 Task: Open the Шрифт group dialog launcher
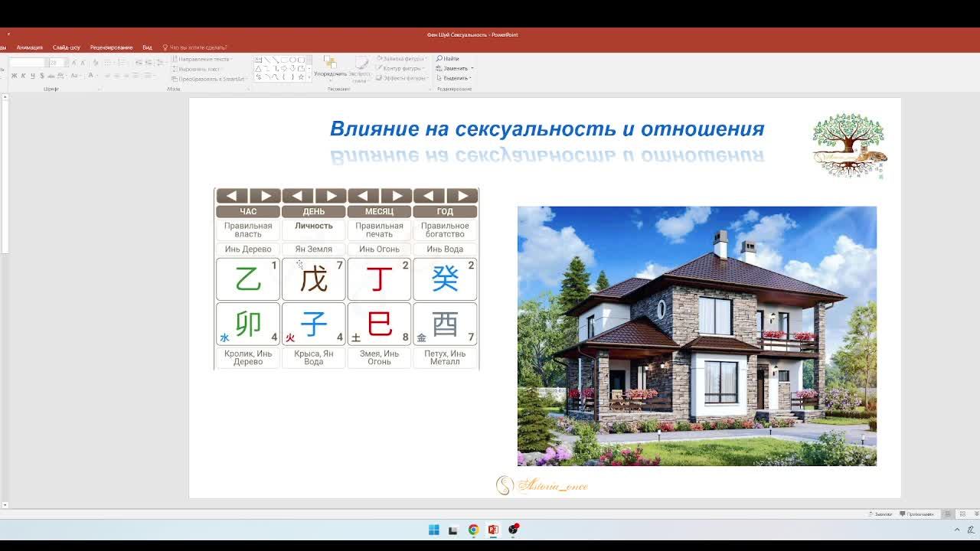tap(99, 89)
